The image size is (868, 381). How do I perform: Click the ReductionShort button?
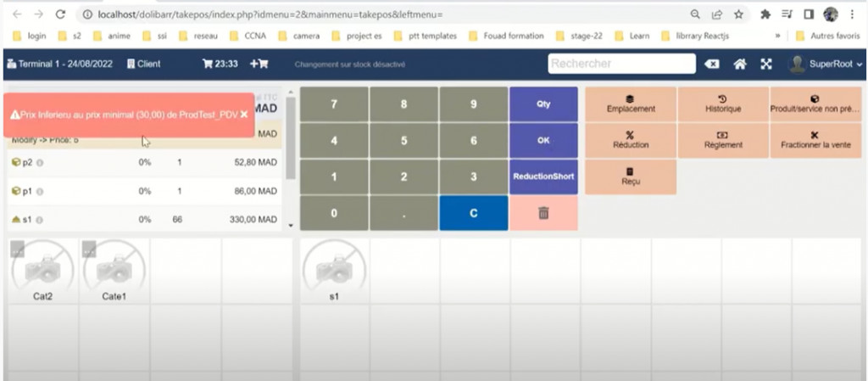(x=543, y=176)
